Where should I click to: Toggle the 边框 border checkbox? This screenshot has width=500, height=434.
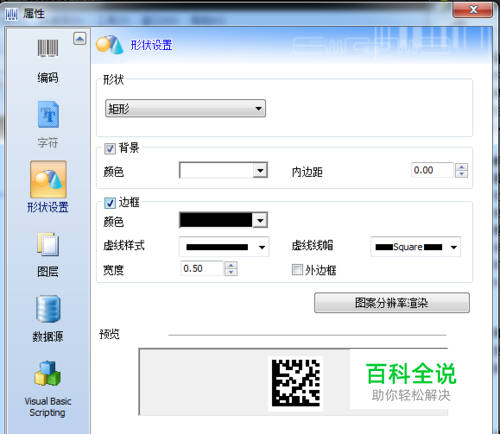point(110,203)
